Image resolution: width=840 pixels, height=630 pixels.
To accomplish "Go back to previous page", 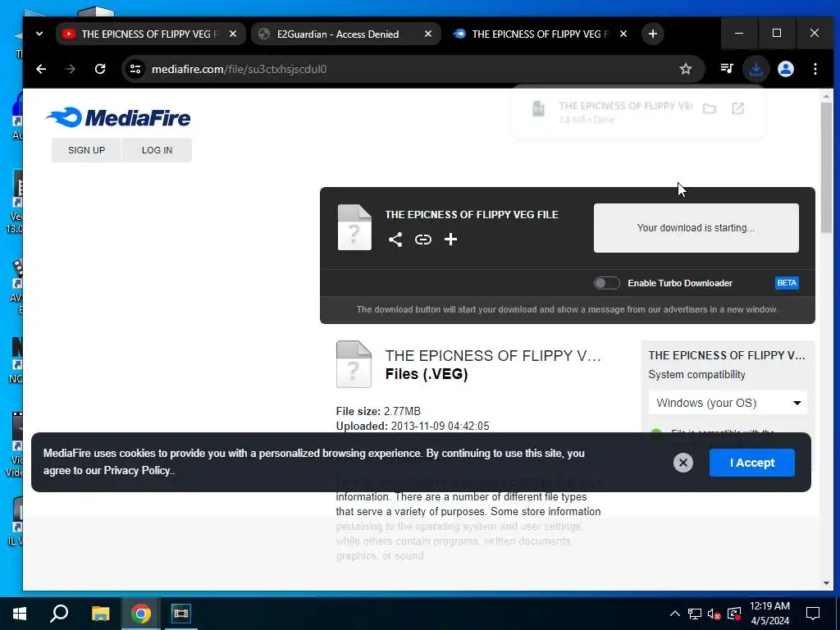I will pyautogui.click(x=41, y=69).
